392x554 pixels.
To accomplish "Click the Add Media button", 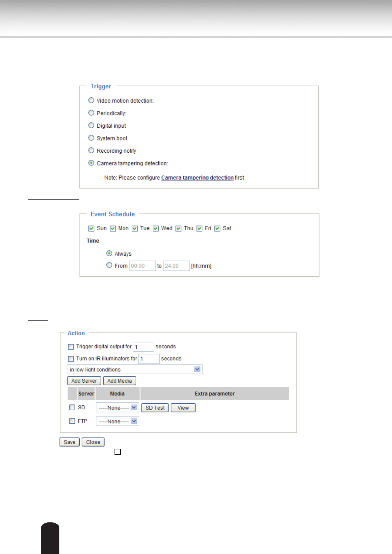I will 119,381.
